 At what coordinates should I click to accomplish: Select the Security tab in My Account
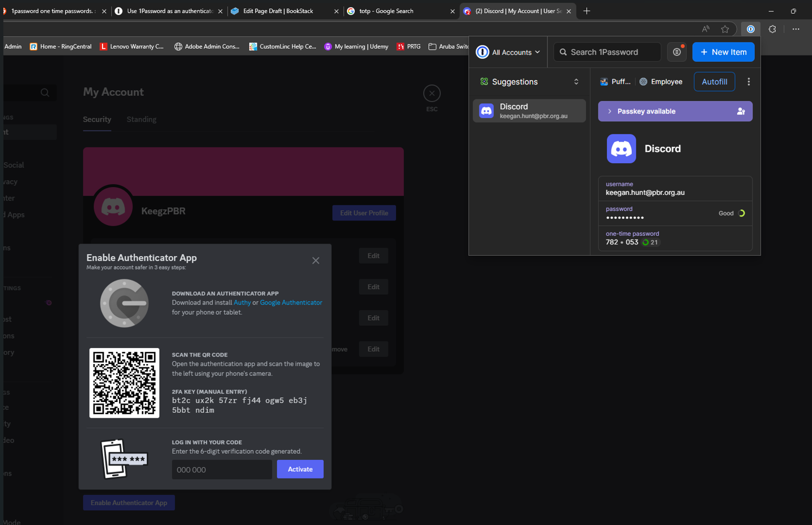click(x=97, y=119)
